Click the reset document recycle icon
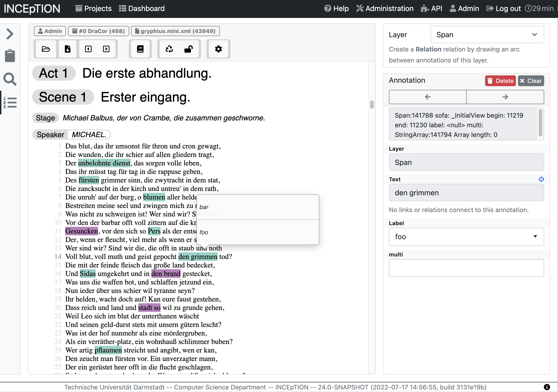The height and width of the screenshot is (392, 558). click(x=169, y=49)
